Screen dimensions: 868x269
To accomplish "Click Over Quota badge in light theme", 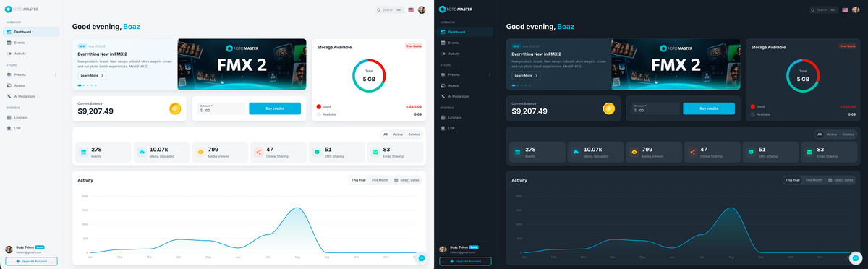I will tap(413, 46).
